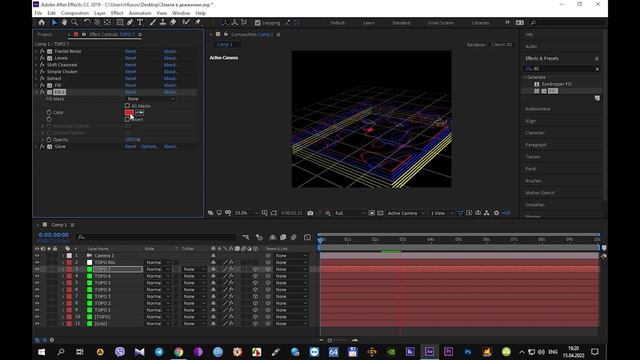The width and height of the screenshot is (640, 360).
Task: Click the Effect Controls panel menu icon
Action: coord(140,35)
